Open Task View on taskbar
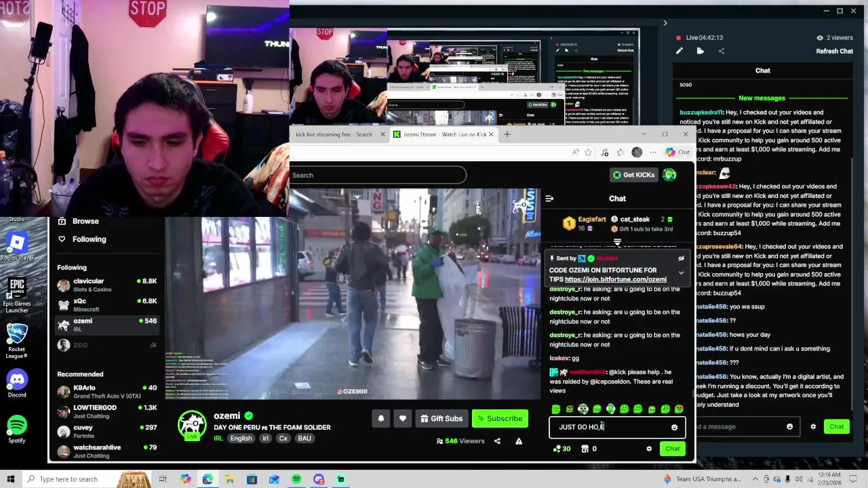 [x=163, y=479]
